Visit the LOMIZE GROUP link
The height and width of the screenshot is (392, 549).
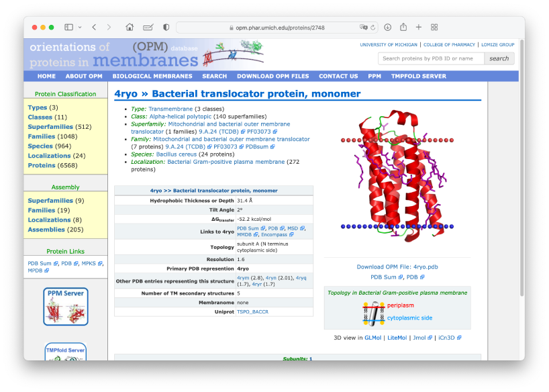pos(498,45)
